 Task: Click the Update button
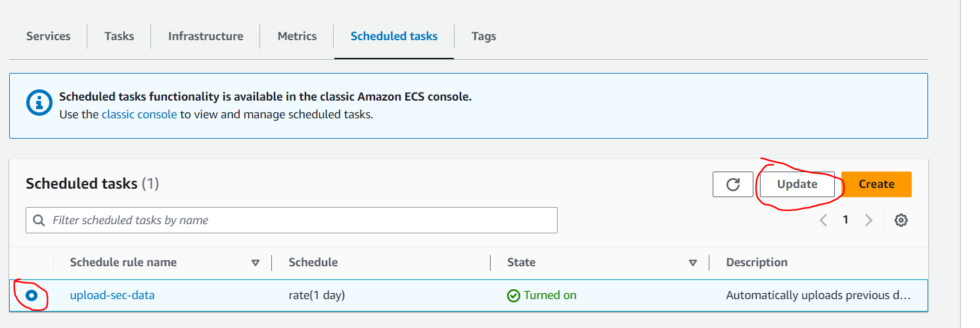tap(797, 184)
